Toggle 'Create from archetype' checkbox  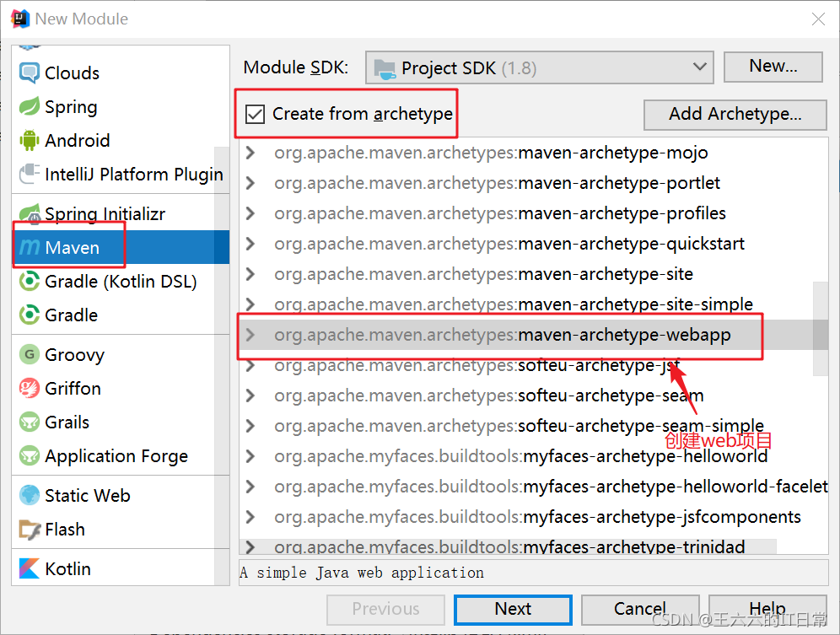coord(255,114)
